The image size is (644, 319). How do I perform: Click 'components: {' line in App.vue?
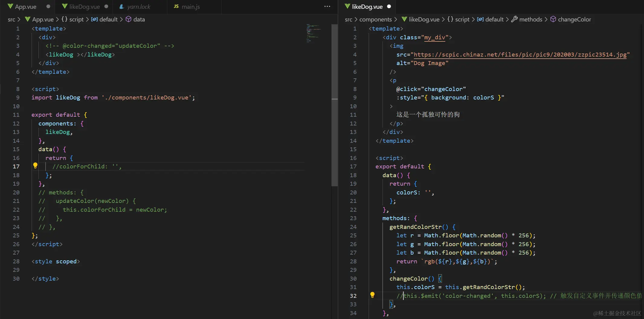pos(61,124)
